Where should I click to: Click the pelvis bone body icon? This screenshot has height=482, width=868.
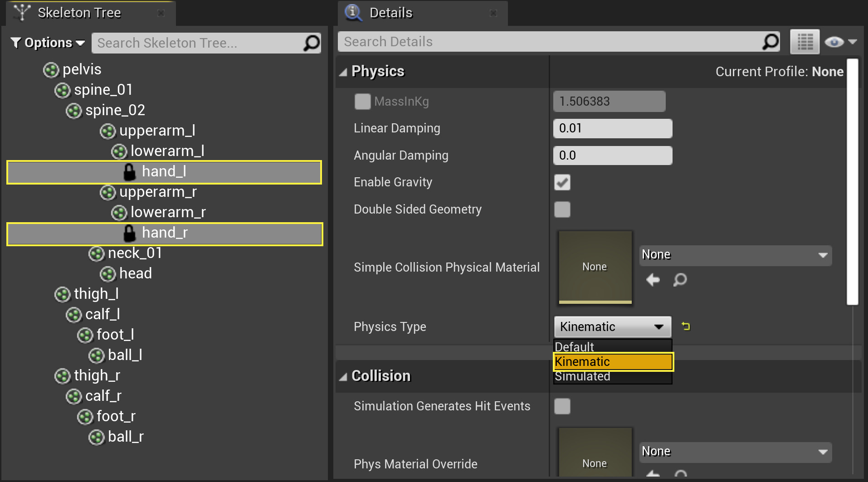tap(51, 70)
